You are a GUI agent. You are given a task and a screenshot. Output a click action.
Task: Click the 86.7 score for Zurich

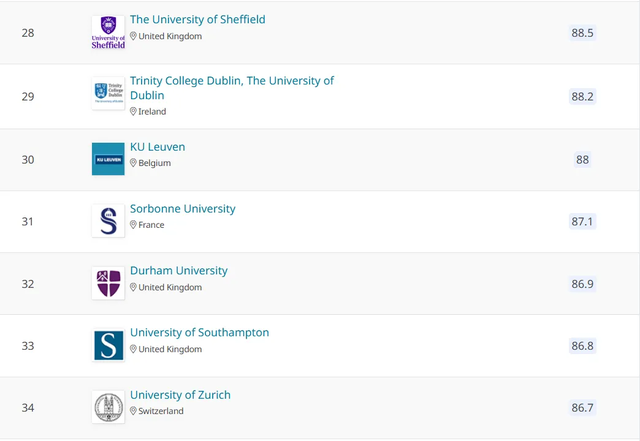(x=582, y=408)
